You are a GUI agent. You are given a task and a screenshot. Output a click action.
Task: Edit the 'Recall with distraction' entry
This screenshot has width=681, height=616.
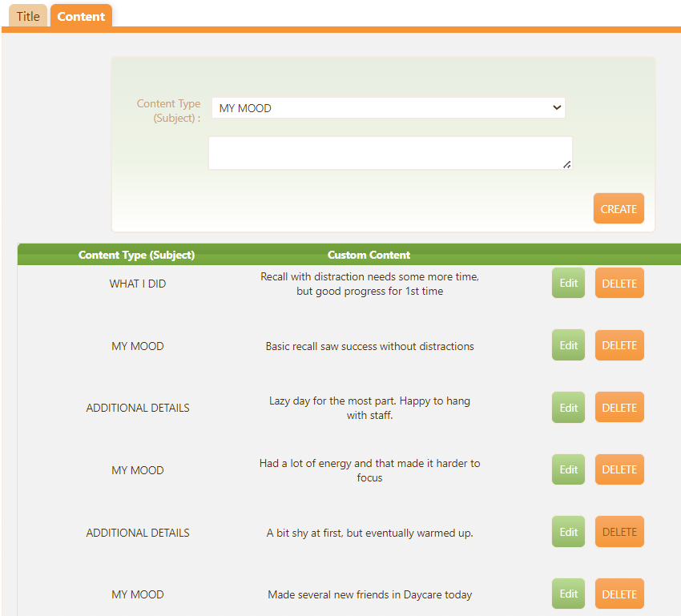point(568,284)
